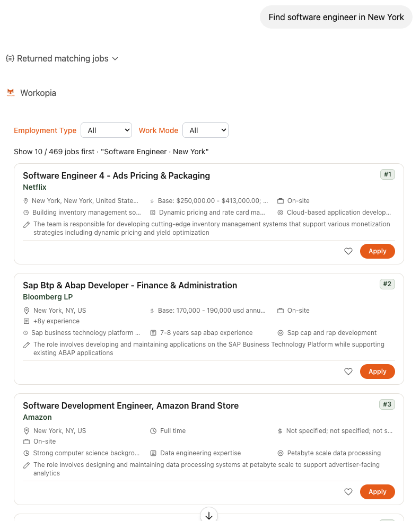Click pencil icon on Bloomberg job description

[27, 345]
